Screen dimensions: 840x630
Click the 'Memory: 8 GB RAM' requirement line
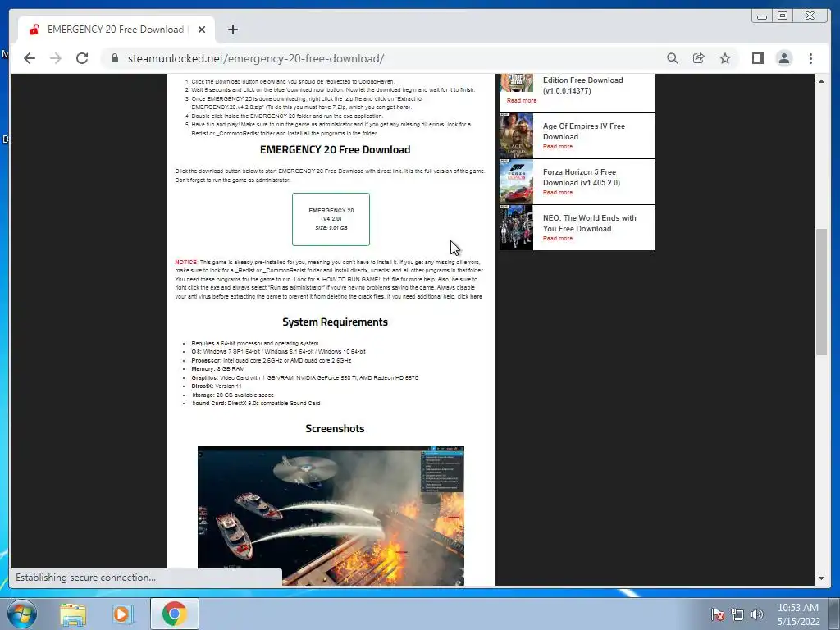pyautogui.click(x=218, y=369)
